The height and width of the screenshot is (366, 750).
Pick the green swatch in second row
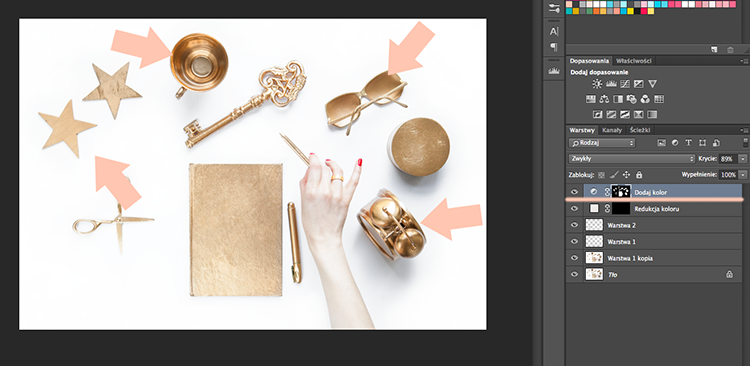pos(589,11)
